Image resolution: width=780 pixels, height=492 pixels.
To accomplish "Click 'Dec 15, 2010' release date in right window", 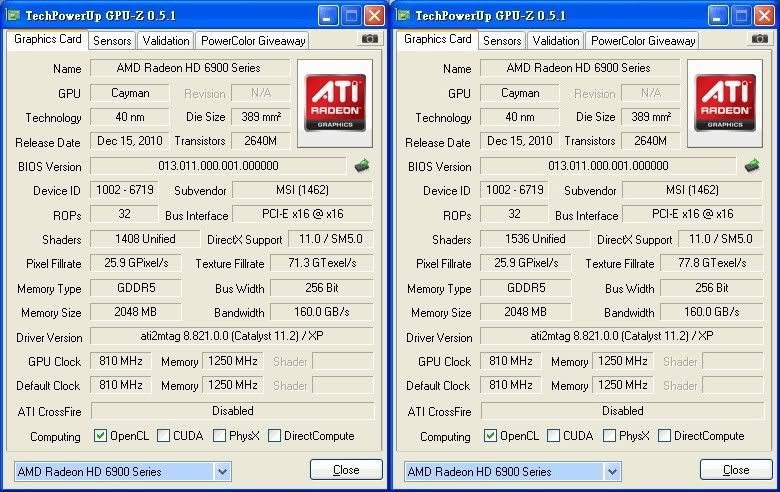I will click(519, 141).
